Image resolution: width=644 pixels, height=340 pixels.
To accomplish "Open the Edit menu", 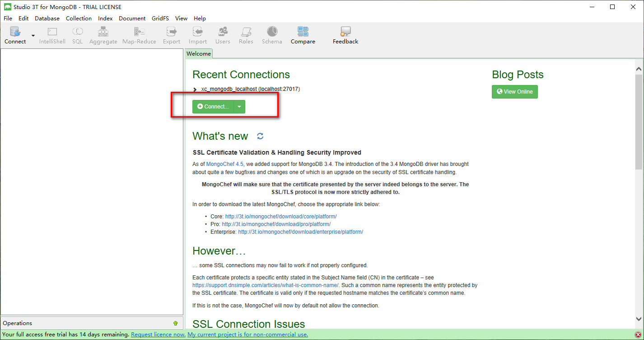I will [23, 19].
